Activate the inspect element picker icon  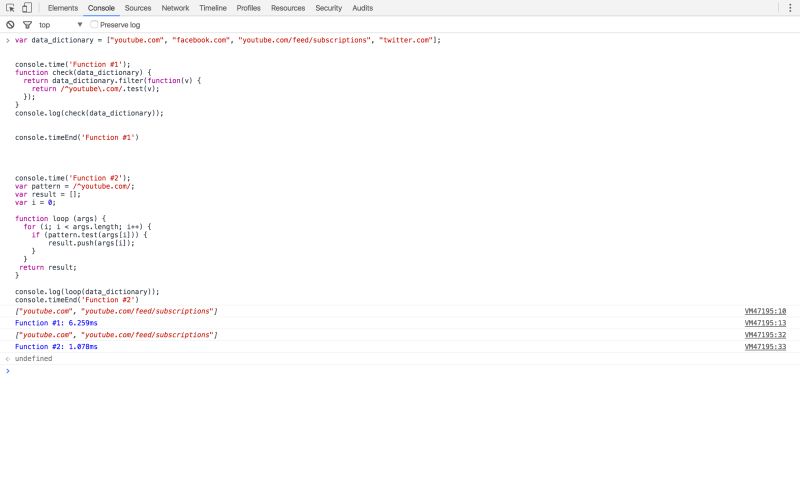click(10, 8)
